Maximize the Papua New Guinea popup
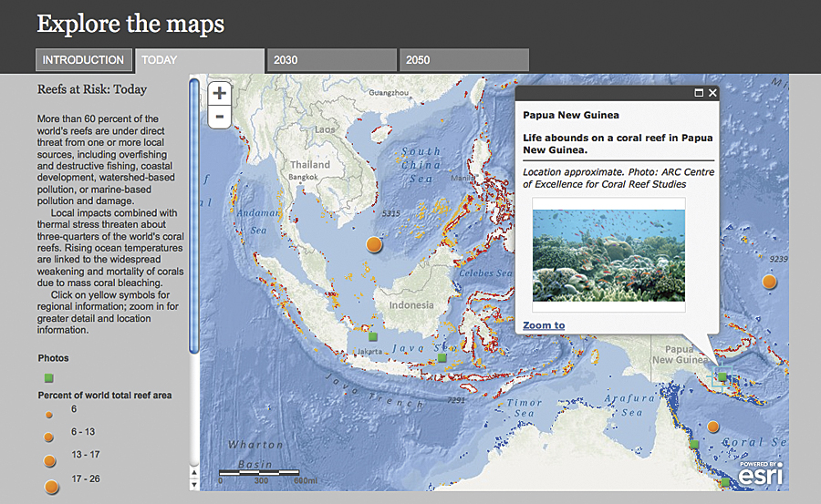 point(699,93)
